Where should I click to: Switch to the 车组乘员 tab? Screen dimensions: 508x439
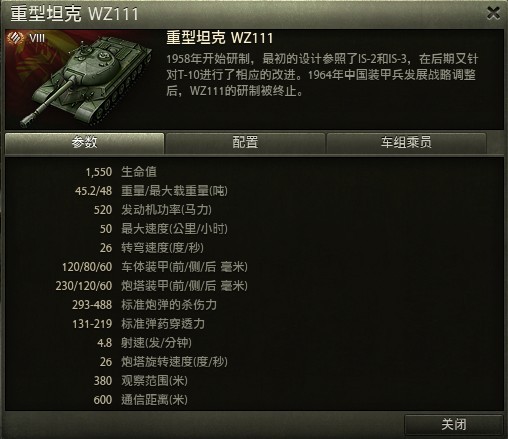pyautogui.click(x=406, y=143)
